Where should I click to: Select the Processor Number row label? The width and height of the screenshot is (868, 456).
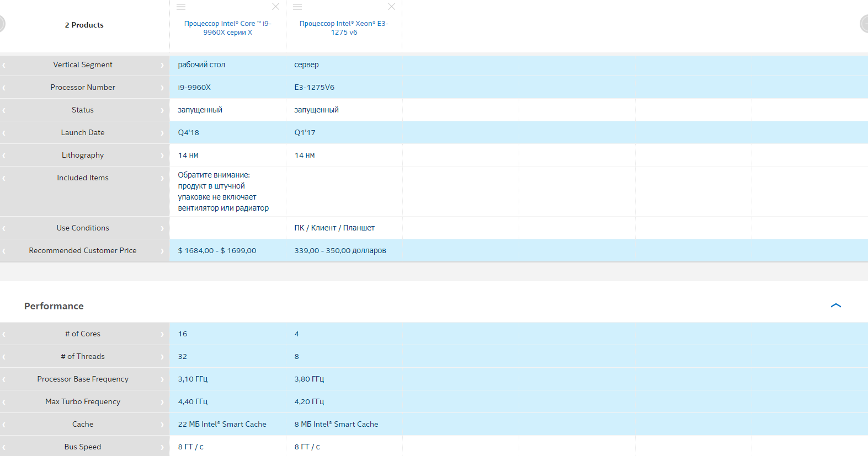(83, 87)
